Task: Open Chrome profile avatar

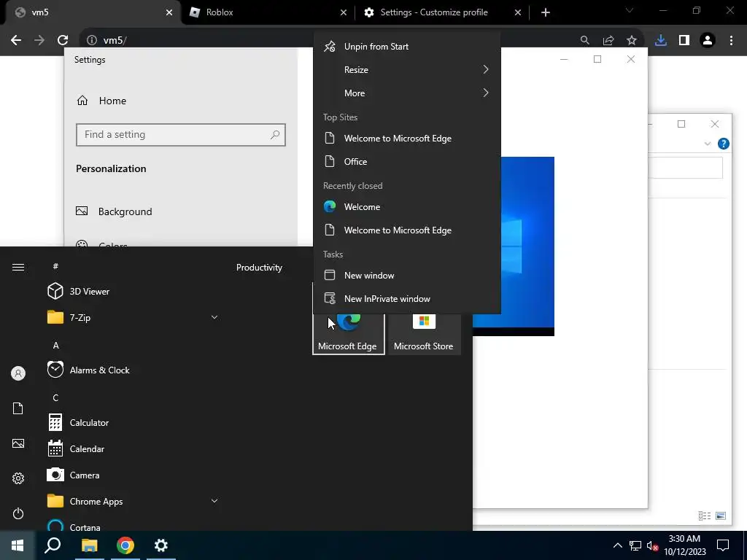Action: point(708,40)
